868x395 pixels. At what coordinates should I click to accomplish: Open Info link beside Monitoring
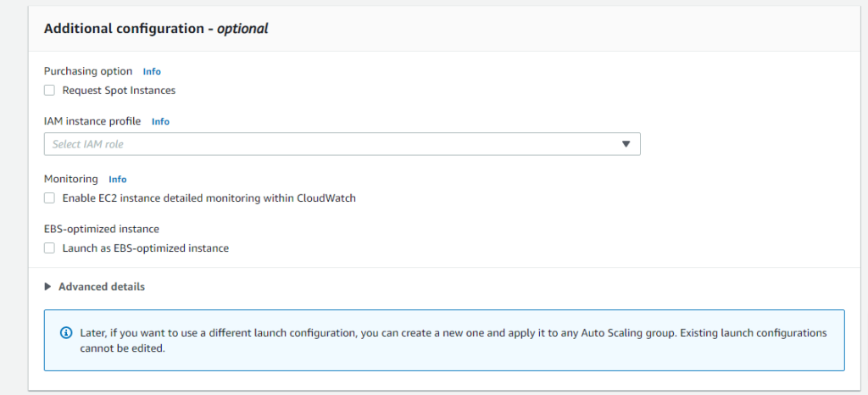[117, 179]
